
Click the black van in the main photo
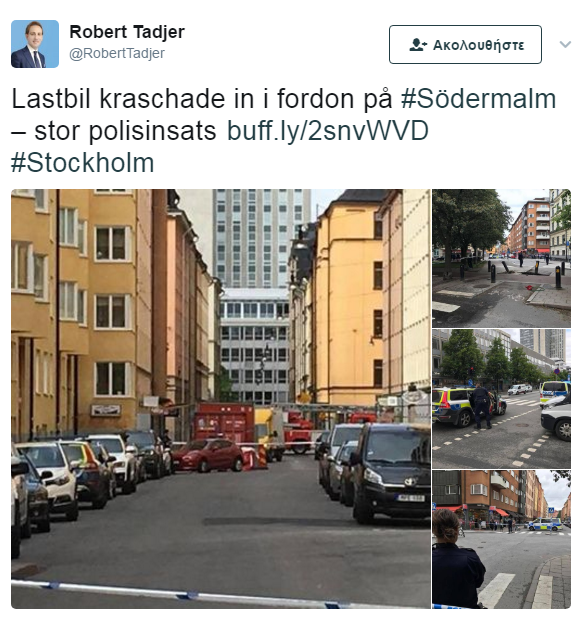pos(390,473)
